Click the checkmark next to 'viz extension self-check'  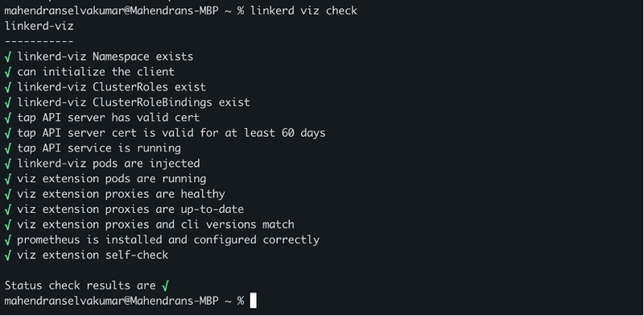(8, 256)
